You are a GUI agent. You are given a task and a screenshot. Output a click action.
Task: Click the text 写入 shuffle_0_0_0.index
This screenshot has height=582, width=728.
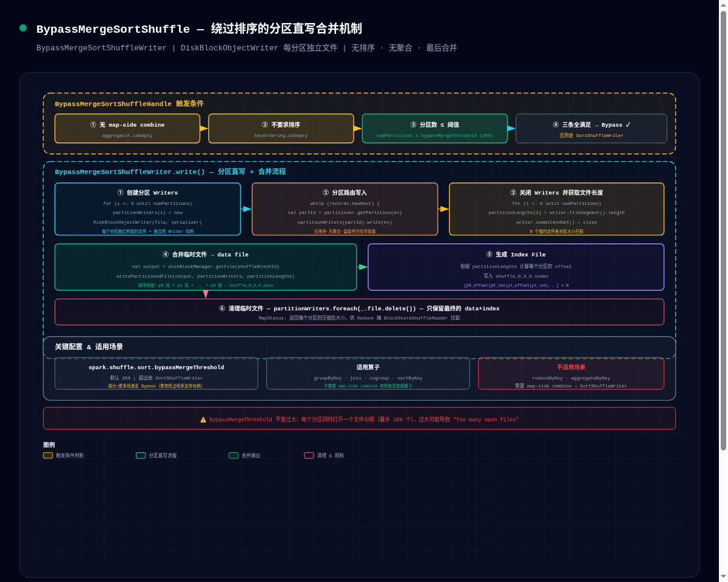(x=516, y=276)
